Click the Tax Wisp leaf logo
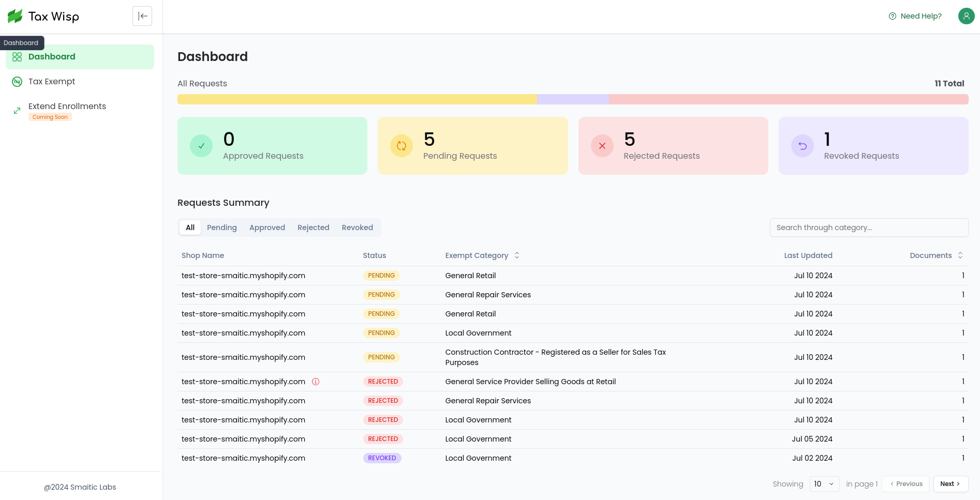 pyautogui.click(x=15, y=16)
